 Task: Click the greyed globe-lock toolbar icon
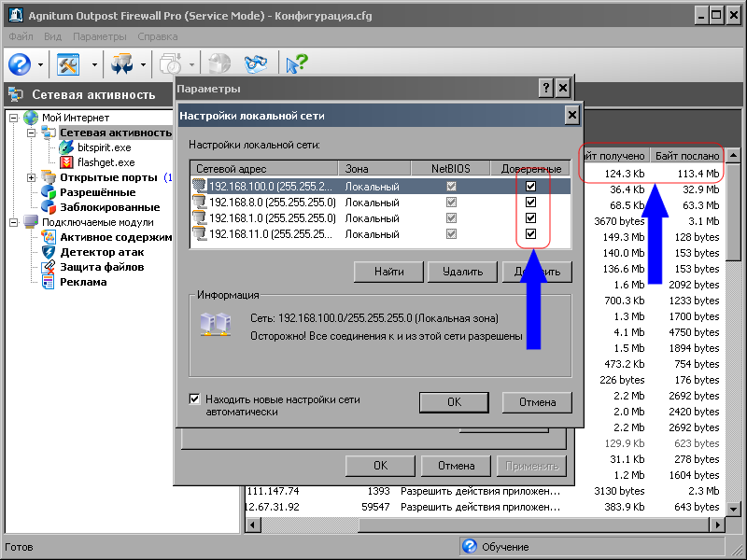(219, 64)
